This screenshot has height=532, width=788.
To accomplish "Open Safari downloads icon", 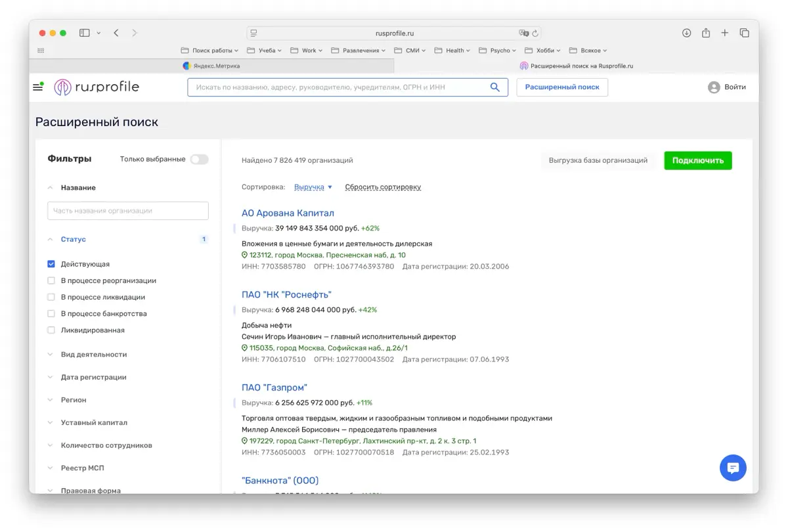I will (x=686, y=33).
